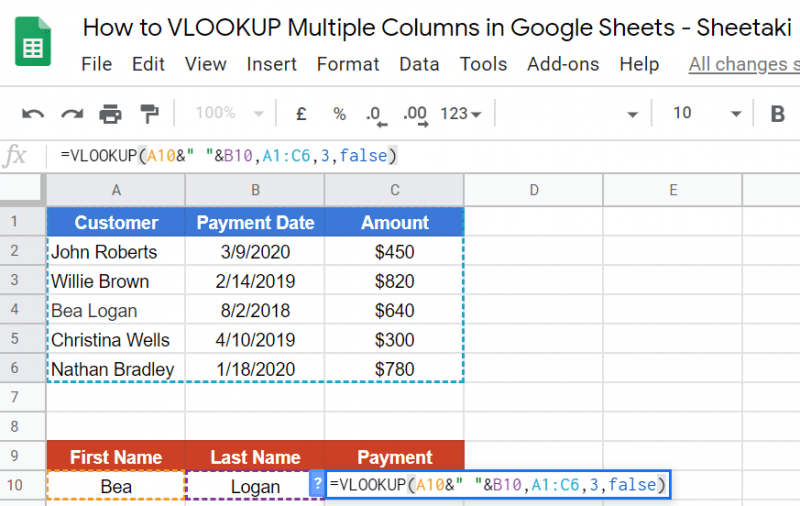Image resolution: width=800 pixels, height=506 pixels.
Task: Click inside the formula bar text
Action: pos(228,155)
